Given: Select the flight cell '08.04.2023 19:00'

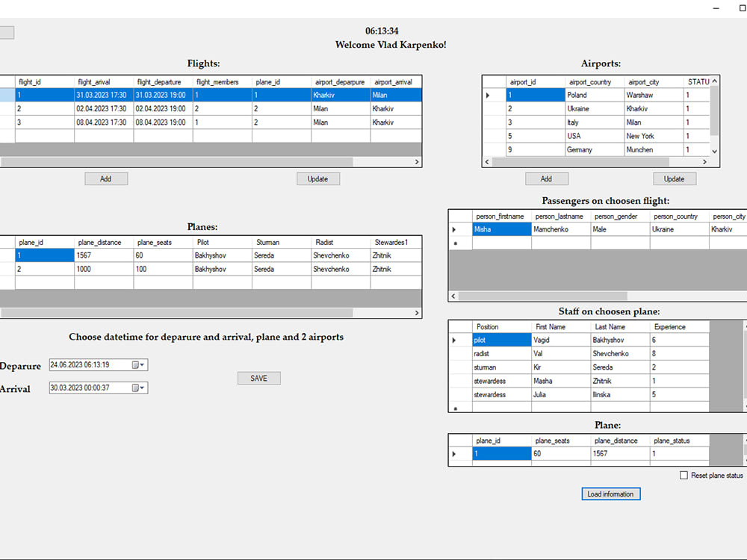Looking at the screenshot, I should (163, 122).
